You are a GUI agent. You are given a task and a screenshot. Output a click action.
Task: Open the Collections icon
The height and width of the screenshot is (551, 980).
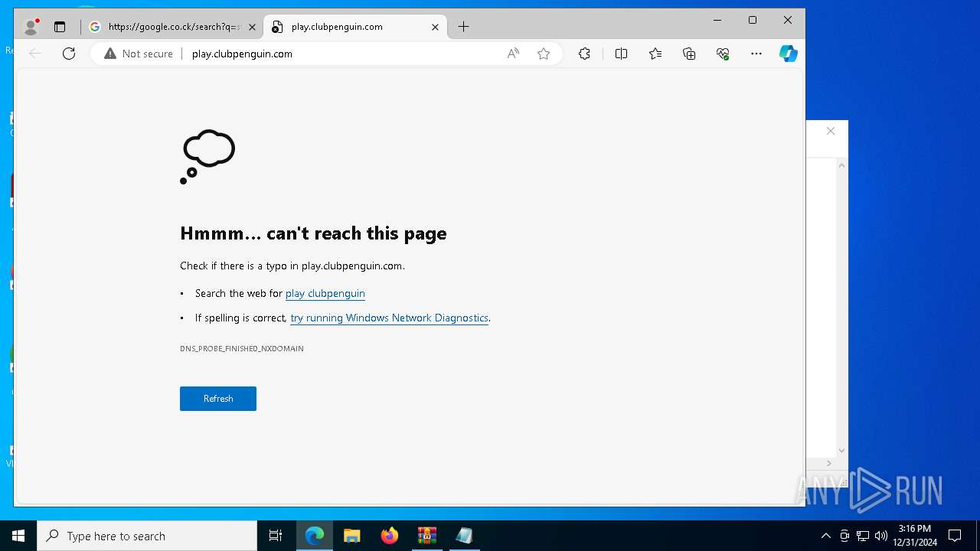pos(689,54)
